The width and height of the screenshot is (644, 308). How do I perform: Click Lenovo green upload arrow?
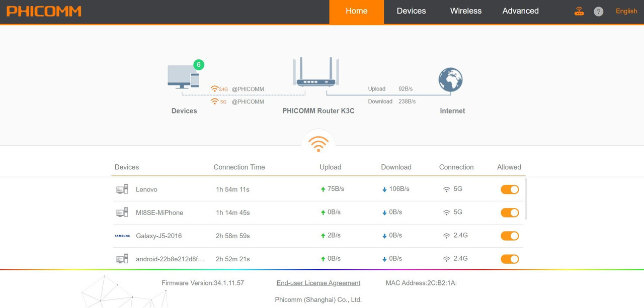323,189
